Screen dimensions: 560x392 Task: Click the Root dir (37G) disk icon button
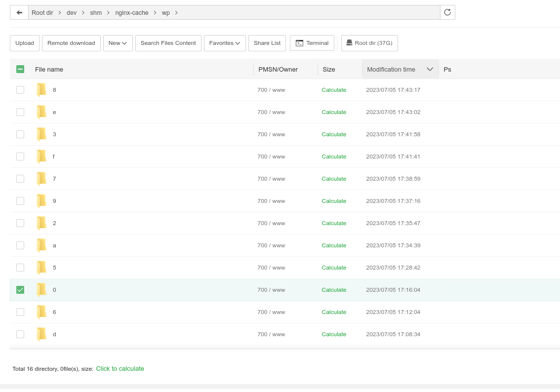click(x=369, y=43)
